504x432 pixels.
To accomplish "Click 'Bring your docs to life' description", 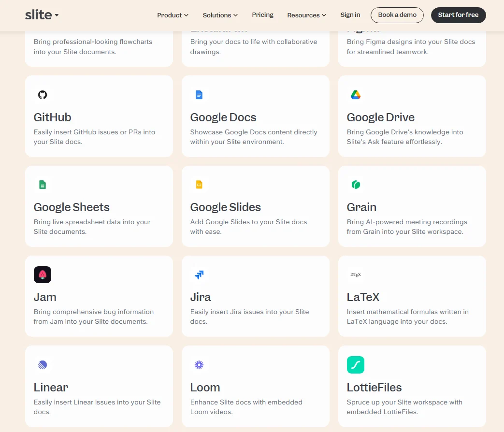I will (254, 46).
